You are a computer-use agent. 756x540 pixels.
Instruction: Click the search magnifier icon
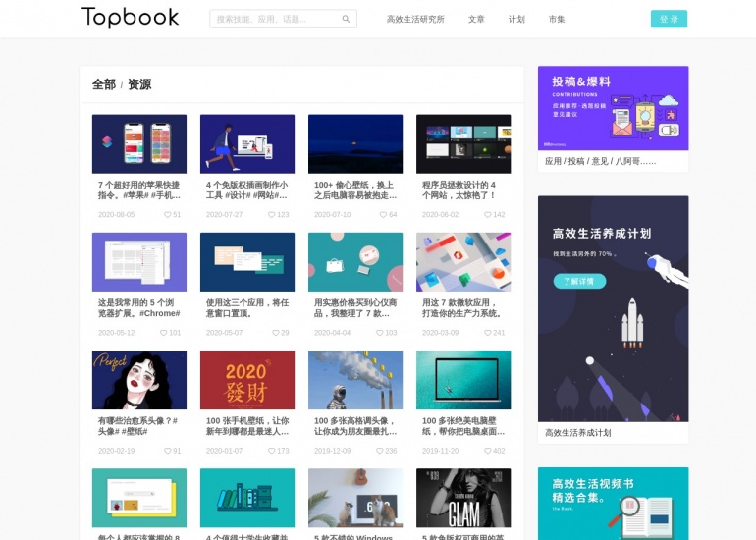click(346, 19)
